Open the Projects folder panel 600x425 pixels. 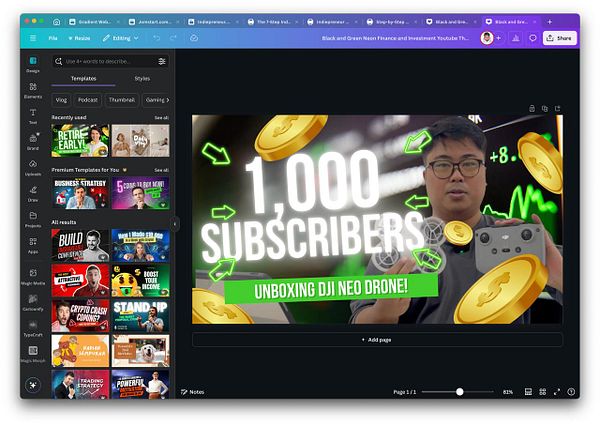coord(33,219)
